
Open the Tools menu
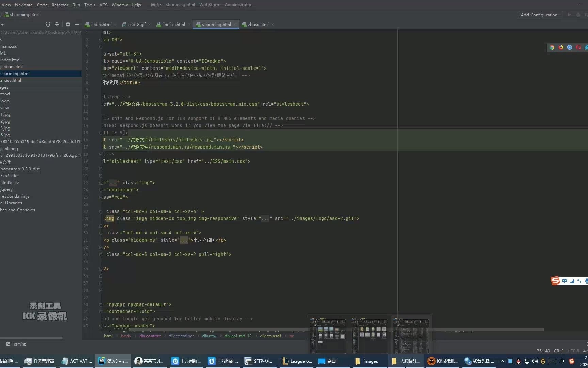[x=90, y=5]
